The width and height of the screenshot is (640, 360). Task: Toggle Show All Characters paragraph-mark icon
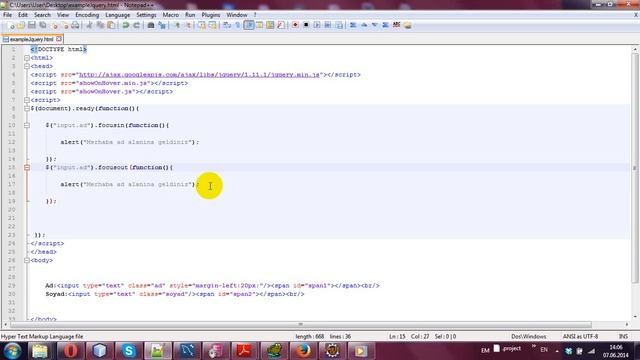pos(238,25)
